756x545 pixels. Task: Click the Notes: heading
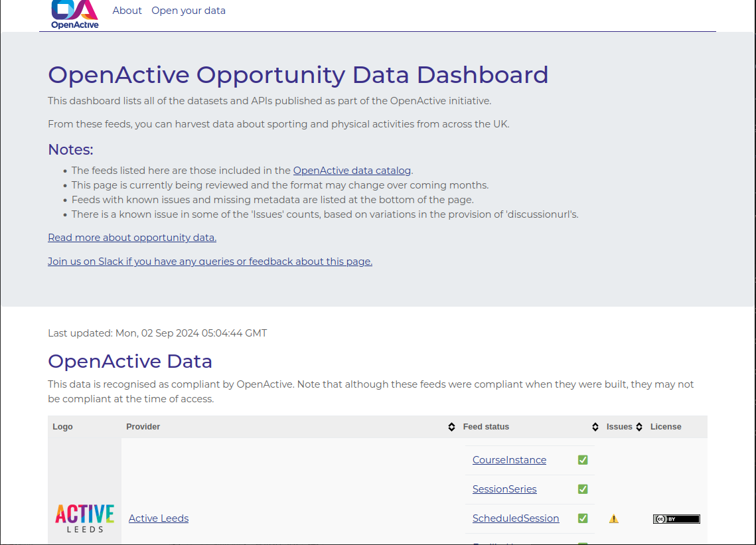pos(70,149)
